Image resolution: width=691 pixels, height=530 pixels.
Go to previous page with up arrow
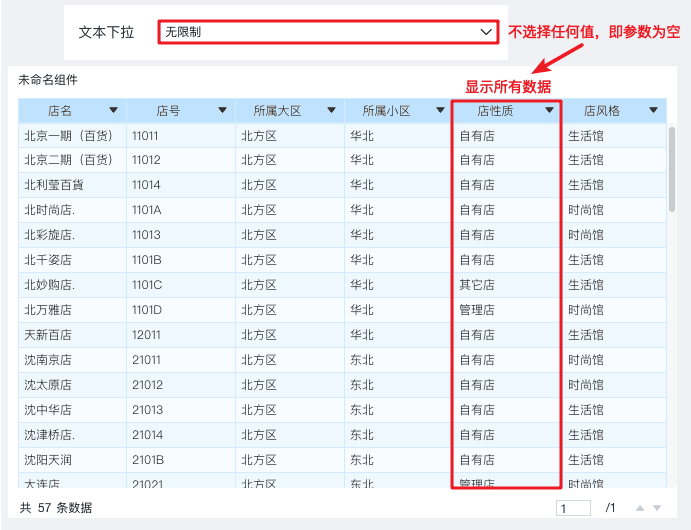[x=640, y=508]
